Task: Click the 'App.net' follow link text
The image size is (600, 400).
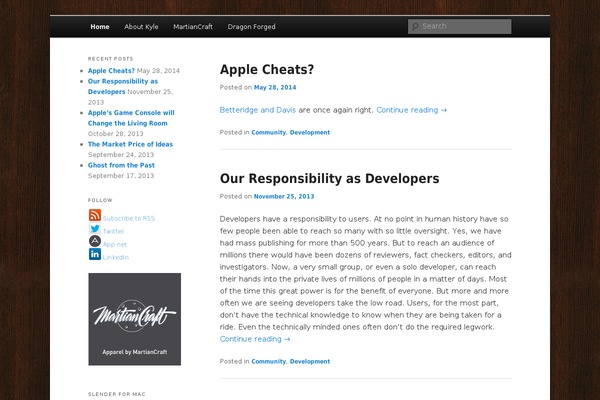Action: [x=115, y=245]
